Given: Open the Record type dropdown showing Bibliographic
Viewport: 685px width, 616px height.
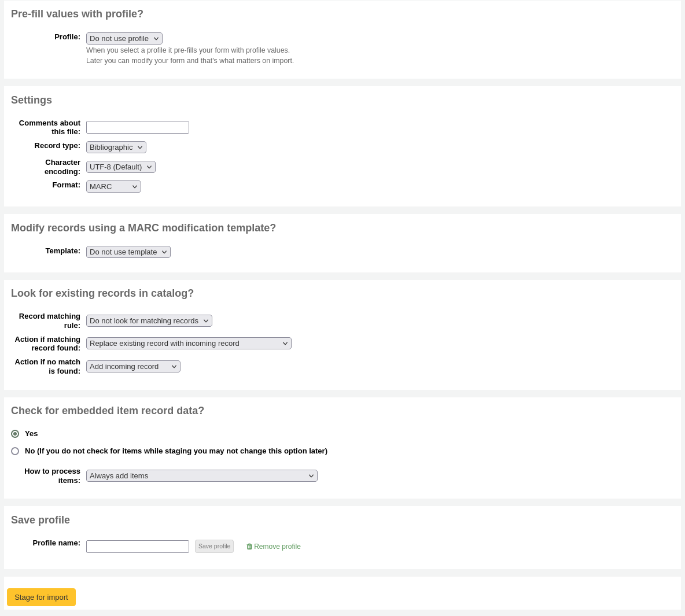Looking at the screenshot, I should (116, 147).
